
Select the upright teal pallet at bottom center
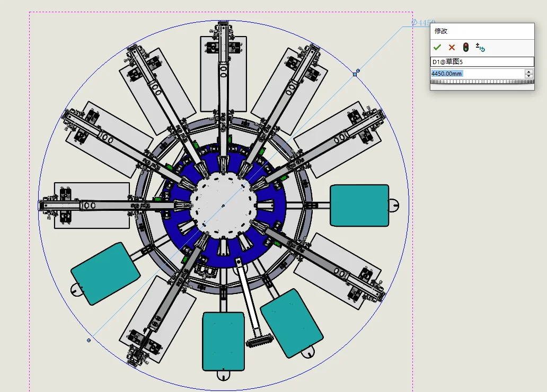[223, 341]
